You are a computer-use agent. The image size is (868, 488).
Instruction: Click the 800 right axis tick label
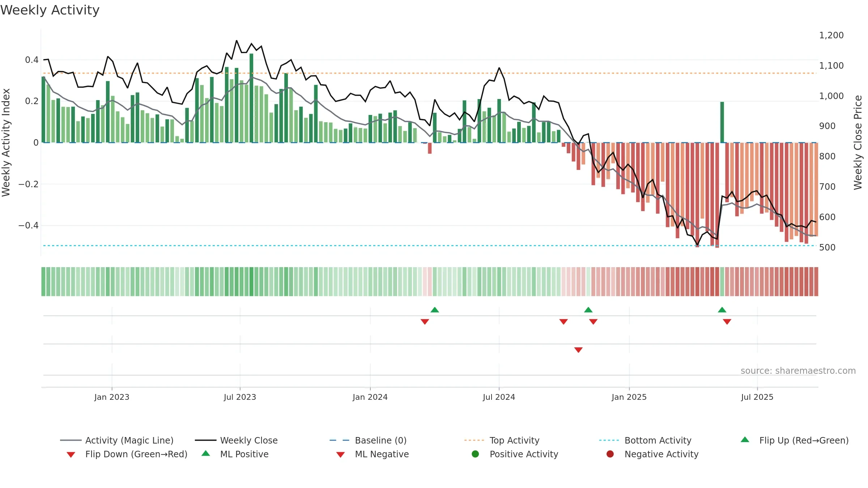pos(827,157)
